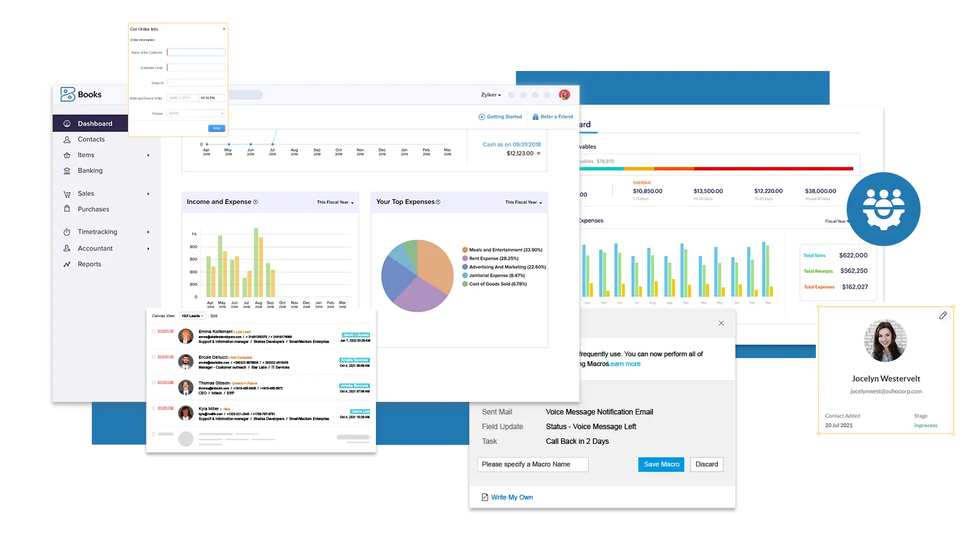Open Banking via its building icon
Image resolution: width=980 pixels, height=551 pixels.
click(x=67, y=171)
